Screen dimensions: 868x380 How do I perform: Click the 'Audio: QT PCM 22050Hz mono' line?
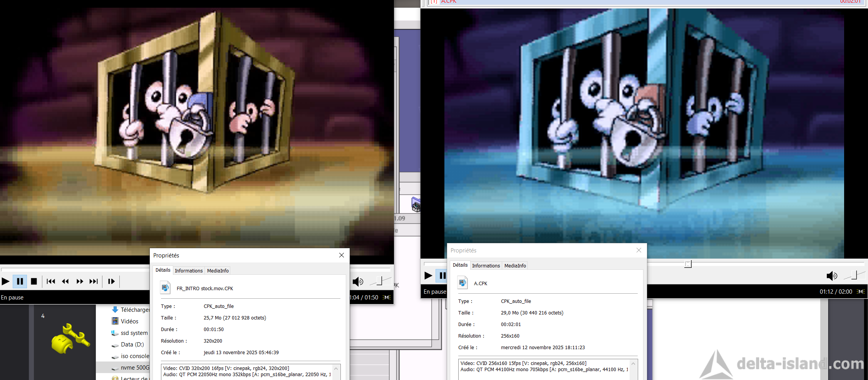pyautogui.click(x=247, y=375)
